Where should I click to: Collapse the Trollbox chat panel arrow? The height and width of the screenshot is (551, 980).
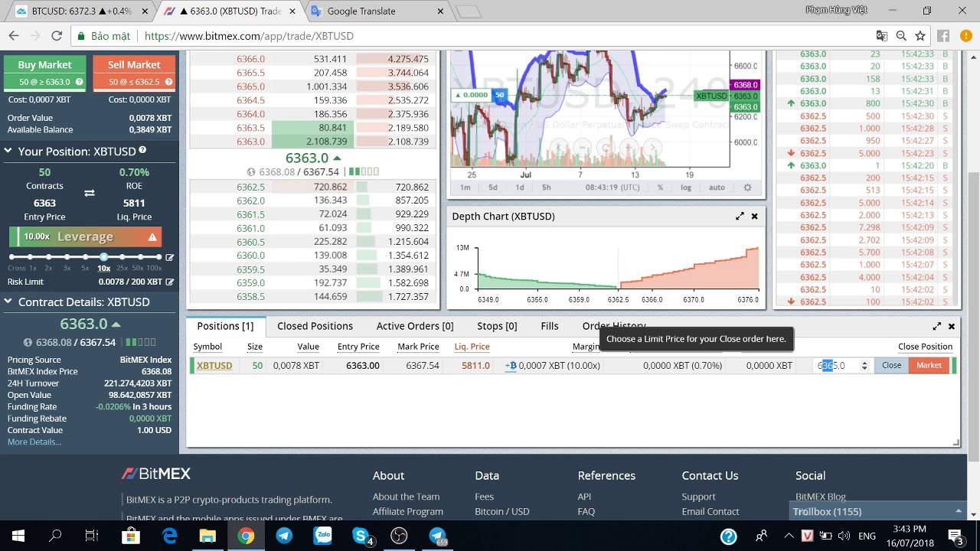pos(958,511)
